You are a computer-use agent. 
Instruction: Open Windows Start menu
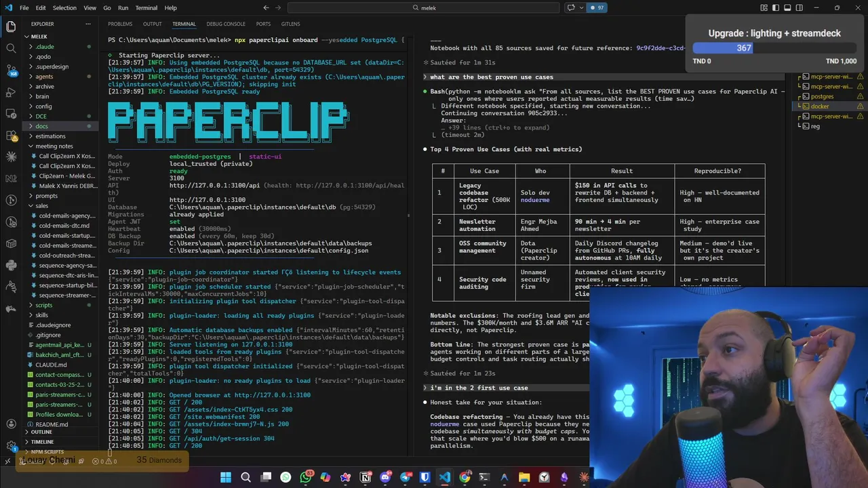pos(226,477)
